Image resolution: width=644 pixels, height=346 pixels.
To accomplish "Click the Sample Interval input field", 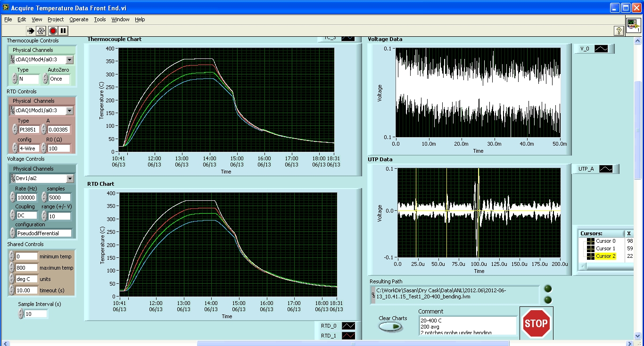I will (36, 314).
